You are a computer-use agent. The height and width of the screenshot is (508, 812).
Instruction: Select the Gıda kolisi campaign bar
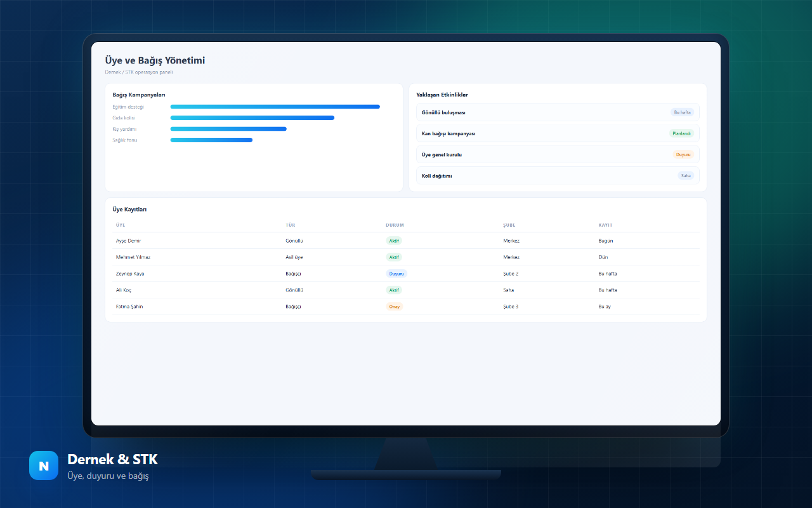click(252, 117)
